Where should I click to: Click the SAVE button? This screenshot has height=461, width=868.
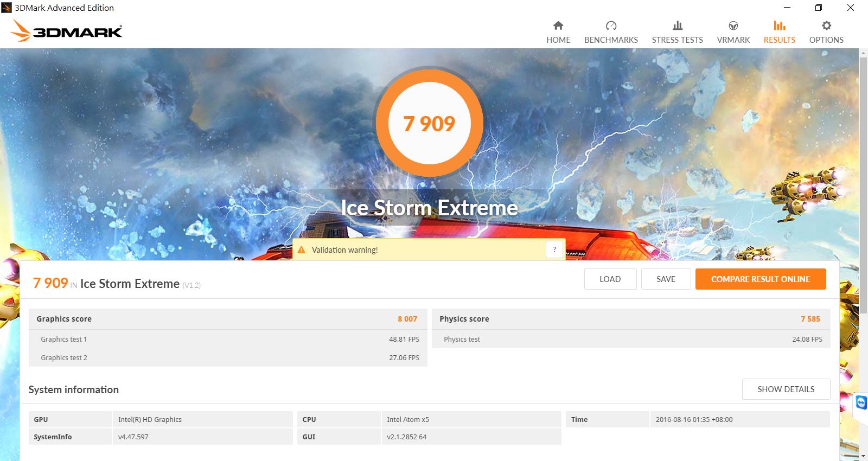666,279
